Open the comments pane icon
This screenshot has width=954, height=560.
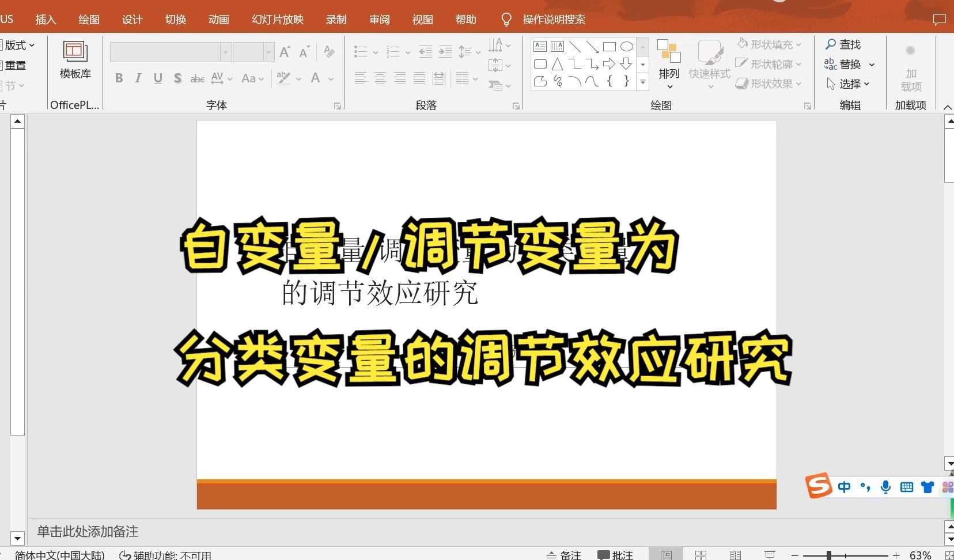(x=939, y=20)
